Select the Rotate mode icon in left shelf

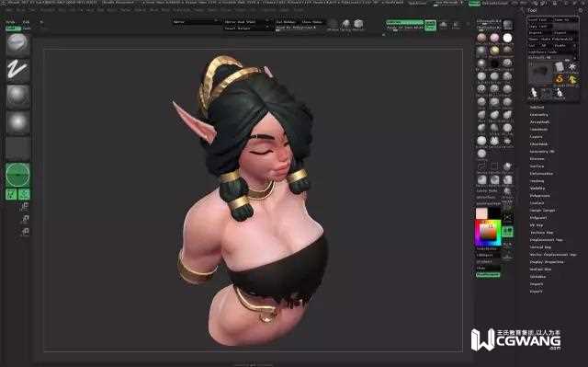(x=25, y=232)
